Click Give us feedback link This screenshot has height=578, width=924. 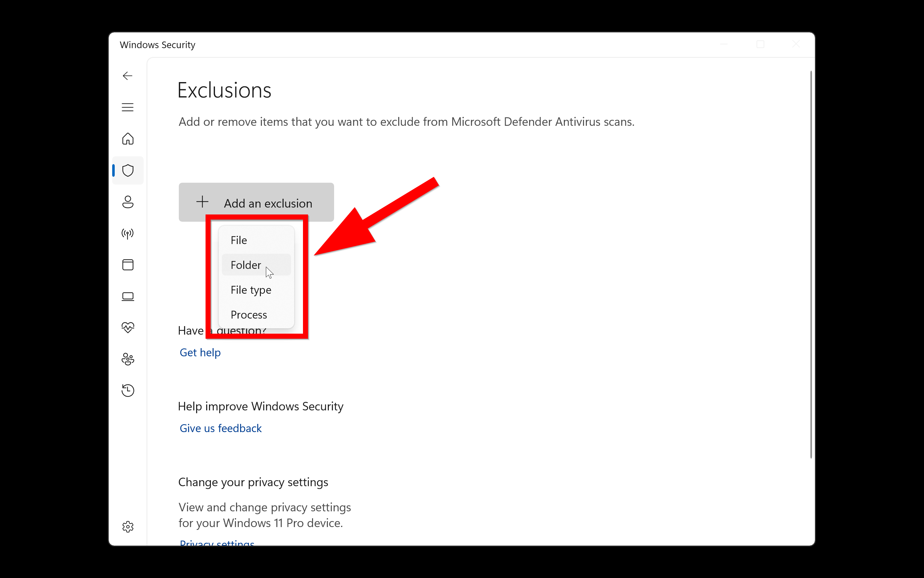(x=221, y=428)
